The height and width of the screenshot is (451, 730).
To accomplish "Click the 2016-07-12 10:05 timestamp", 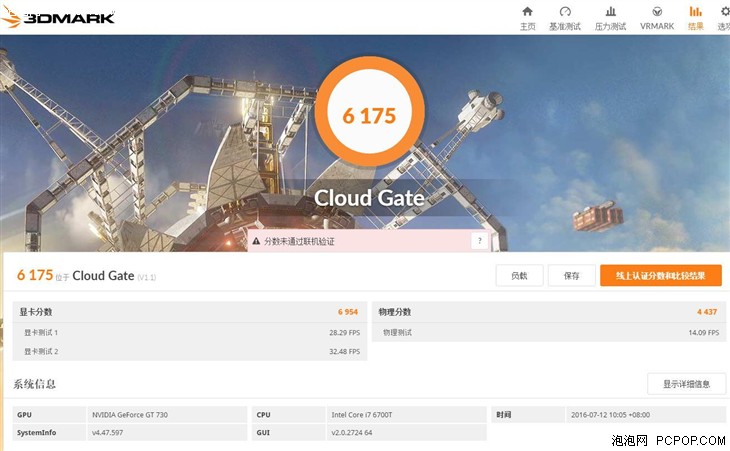I will tap(610, 415).
